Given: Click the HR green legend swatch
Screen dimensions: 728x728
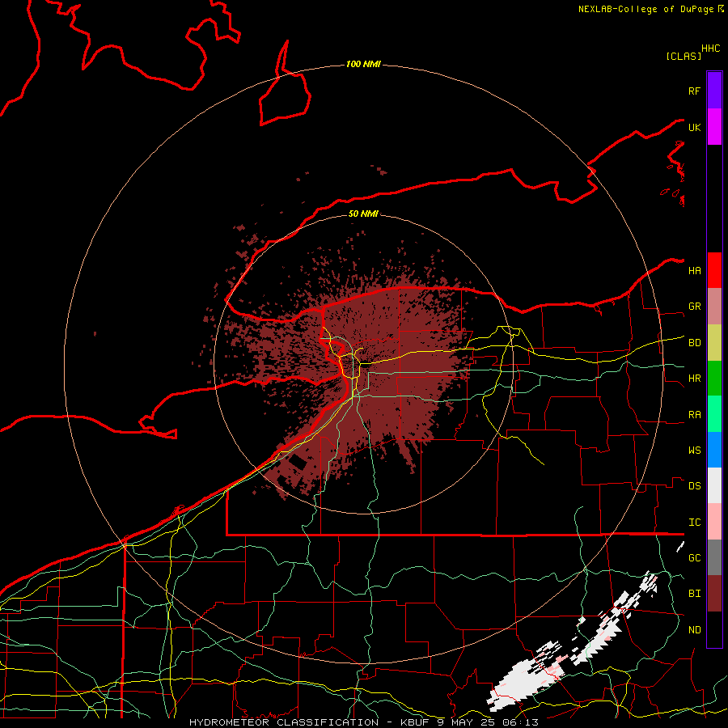Looking at the screenshot, I should (714, 379).
